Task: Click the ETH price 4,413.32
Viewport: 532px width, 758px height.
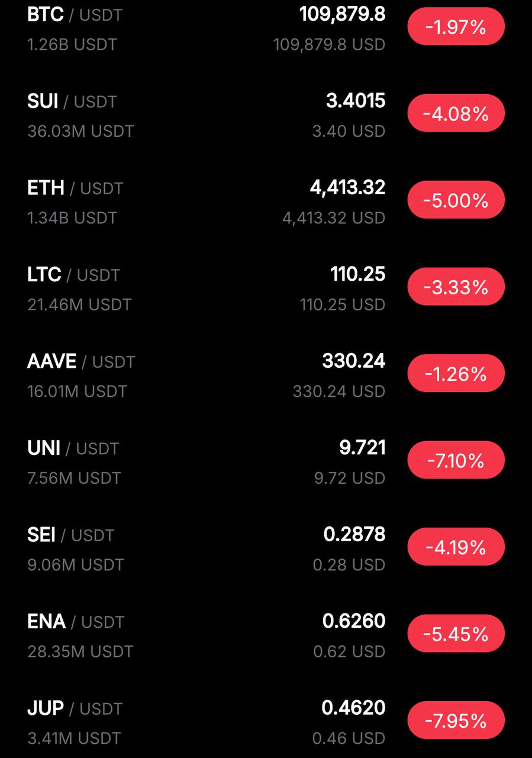Action: (347, 188)
